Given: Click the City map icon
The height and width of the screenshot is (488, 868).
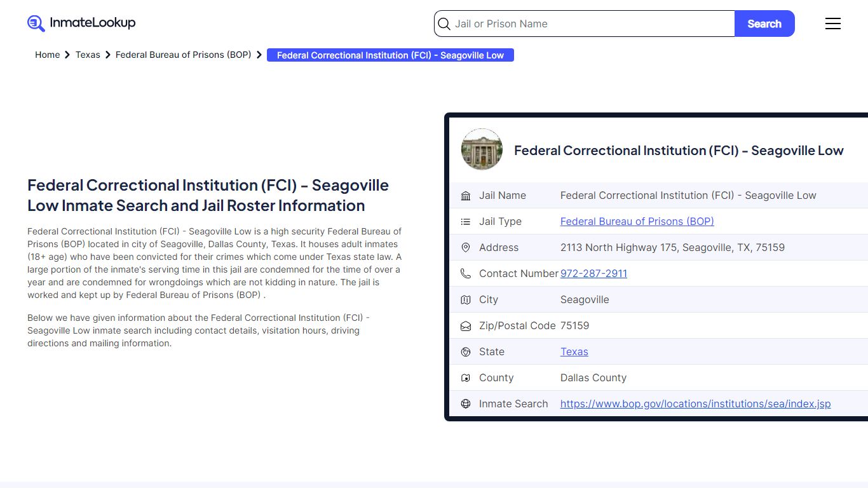Looking at the screenshot, I should [x=466, y=300].
